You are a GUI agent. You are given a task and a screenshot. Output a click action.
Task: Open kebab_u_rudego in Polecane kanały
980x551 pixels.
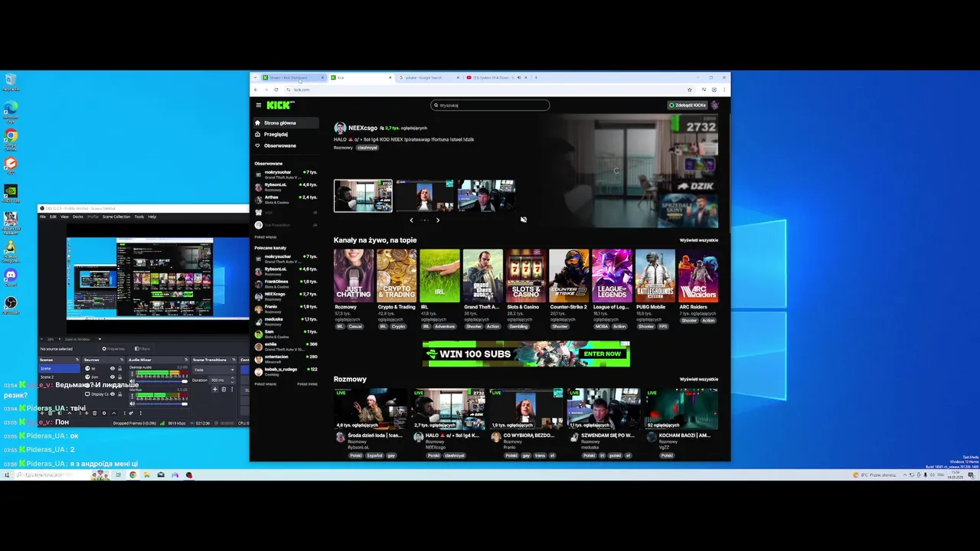[286, 371]
